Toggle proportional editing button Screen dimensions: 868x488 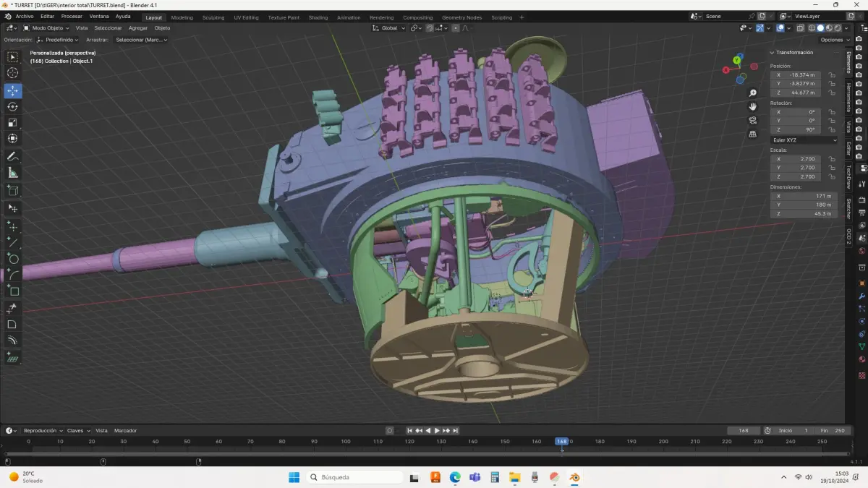456,28
